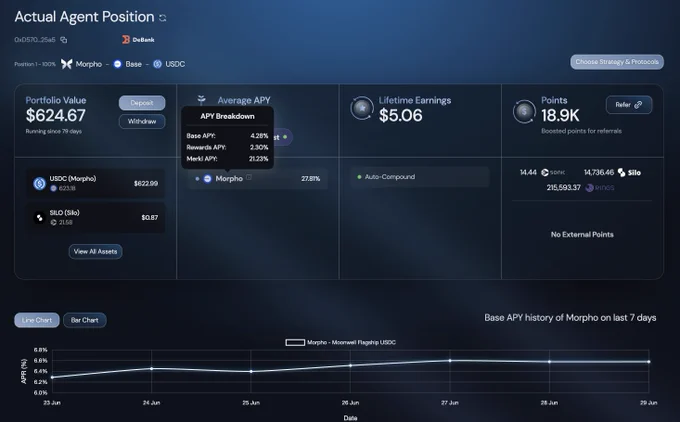The height and width of the screenshot is (422, 680).
Task: Click the 25 Jun data point on chart
Action: pos(251,372)
